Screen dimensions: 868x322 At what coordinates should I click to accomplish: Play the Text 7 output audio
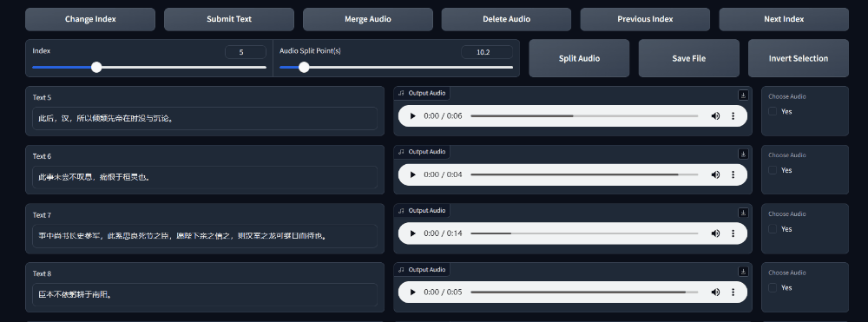coord(412,233)
